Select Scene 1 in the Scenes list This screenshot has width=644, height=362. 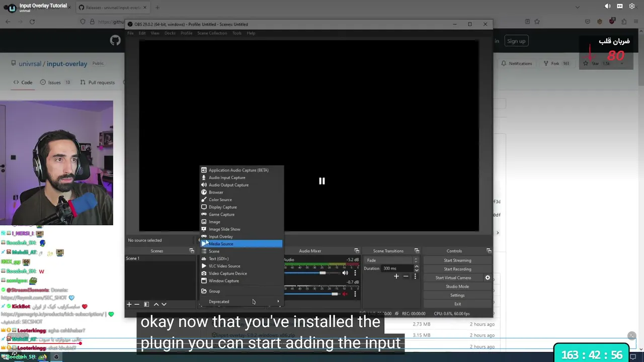(x=160, y=258)
